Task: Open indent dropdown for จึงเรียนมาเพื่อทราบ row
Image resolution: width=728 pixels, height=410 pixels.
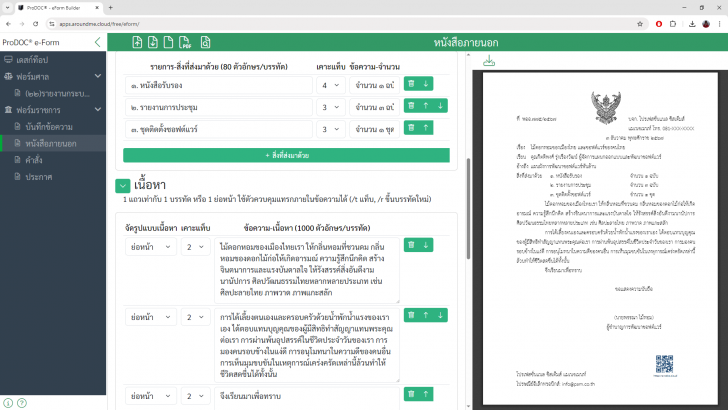Action: [195, 396]
